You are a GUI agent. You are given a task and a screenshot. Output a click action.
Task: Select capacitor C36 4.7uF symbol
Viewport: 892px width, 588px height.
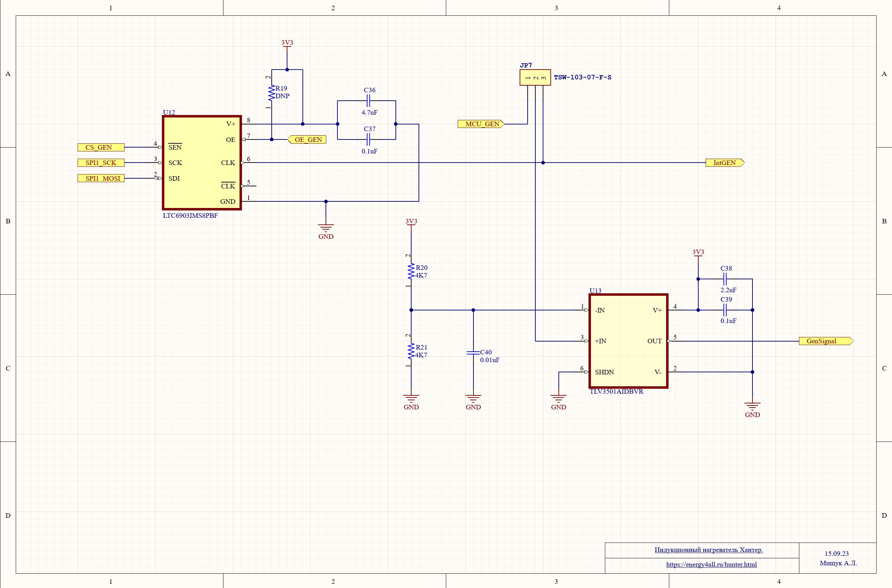368,100
